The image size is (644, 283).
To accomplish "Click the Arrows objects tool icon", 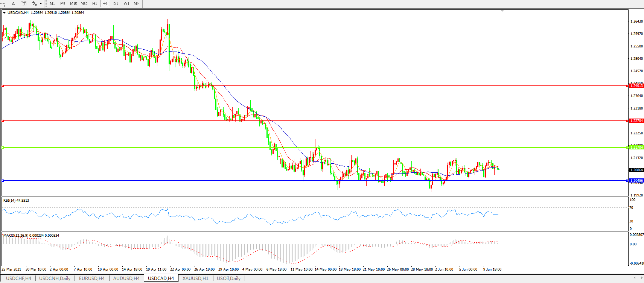I will click(34, 3).
